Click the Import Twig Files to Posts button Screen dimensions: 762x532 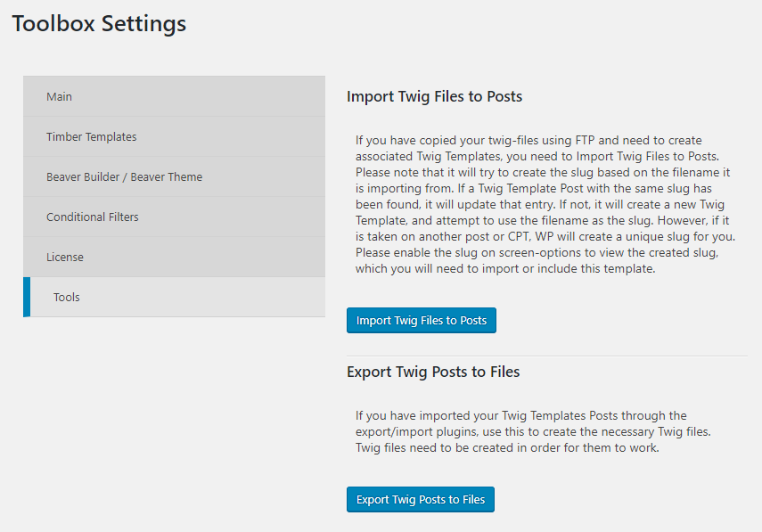(x=422, y=320)
